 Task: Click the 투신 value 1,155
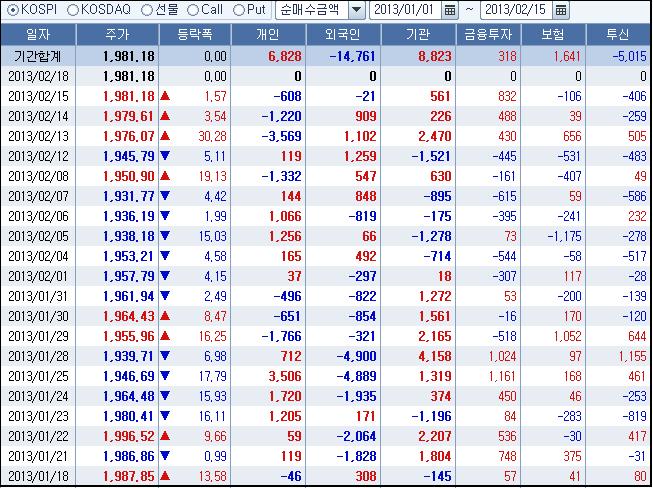click(x=632, y=356)
